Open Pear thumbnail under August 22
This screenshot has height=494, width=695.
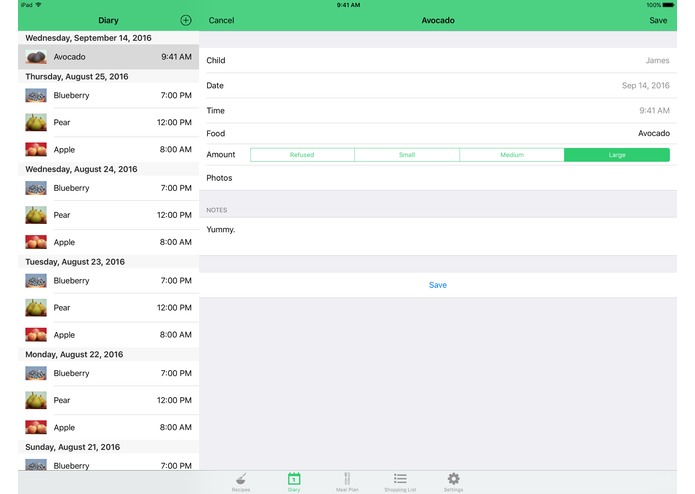pyautogui.click(x=36, y=400)
